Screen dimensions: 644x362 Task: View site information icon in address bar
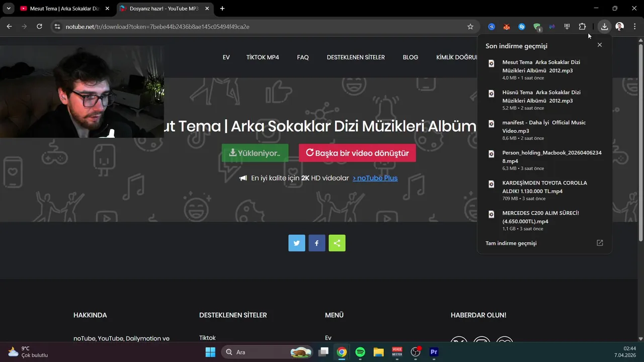(x=57, y=27)
